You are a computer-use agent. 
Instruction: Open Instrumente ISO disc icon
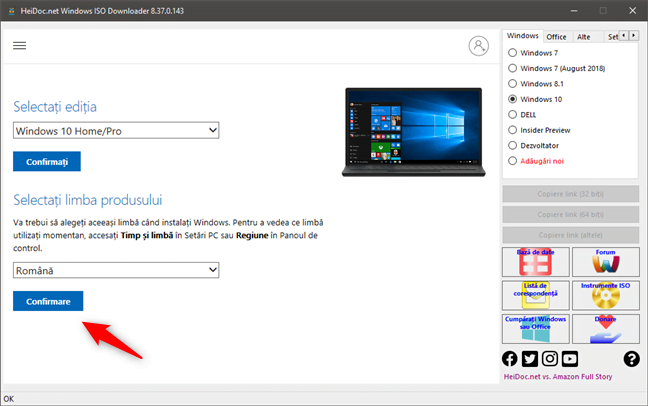605,296
